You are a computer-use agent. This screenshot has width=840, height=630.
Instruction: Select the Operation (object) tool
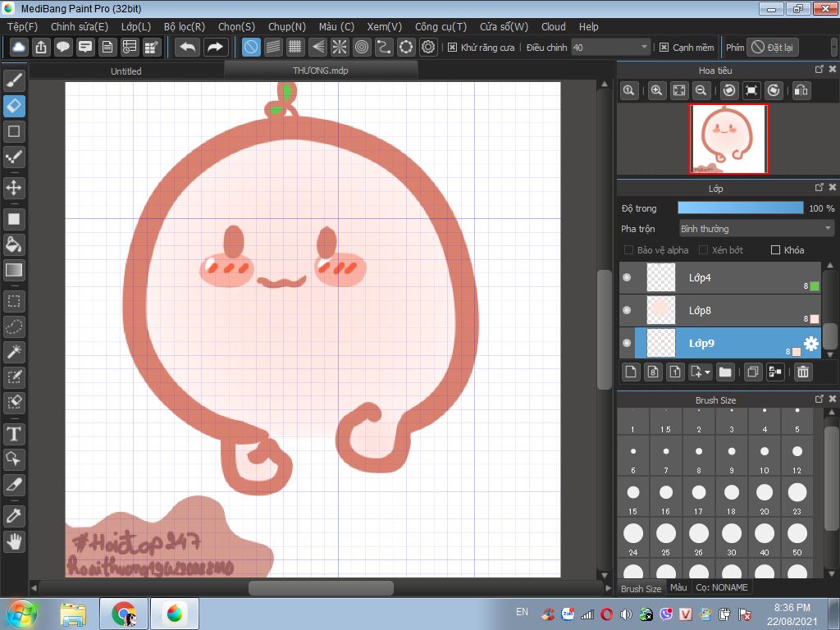coord(14,459)
